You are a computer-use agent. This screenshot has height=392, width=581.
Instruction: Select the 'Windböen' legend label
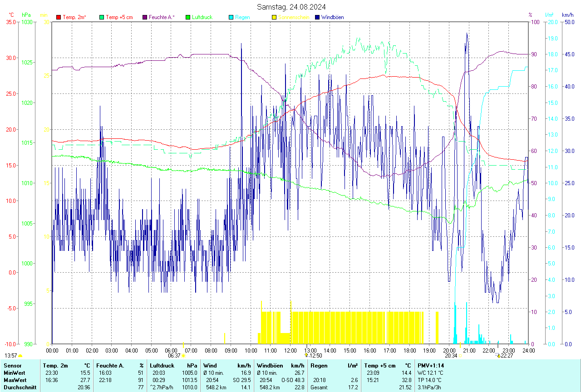(x=333, y=17)
